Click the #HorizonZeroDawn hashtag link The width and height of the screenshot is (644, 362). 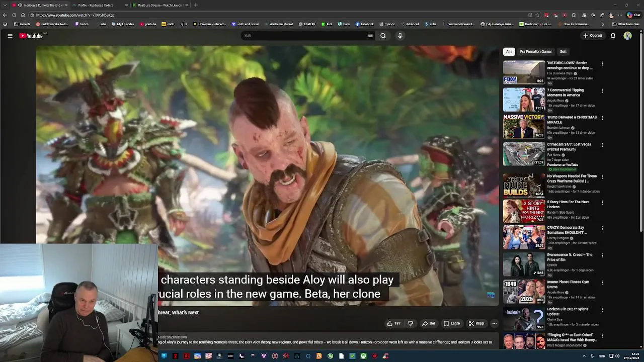coord(173,337)
